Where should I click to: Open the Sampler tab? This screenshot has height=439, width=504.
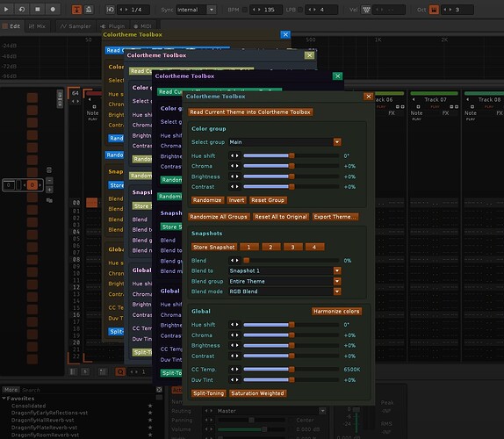point(76,26)
